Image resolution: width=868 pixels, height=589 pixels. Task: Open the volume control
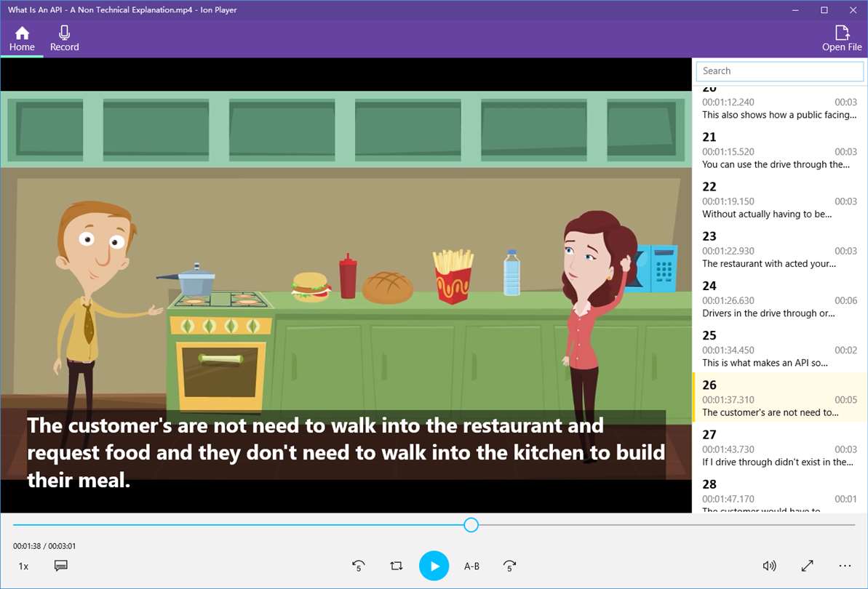[x=770, y=566]
